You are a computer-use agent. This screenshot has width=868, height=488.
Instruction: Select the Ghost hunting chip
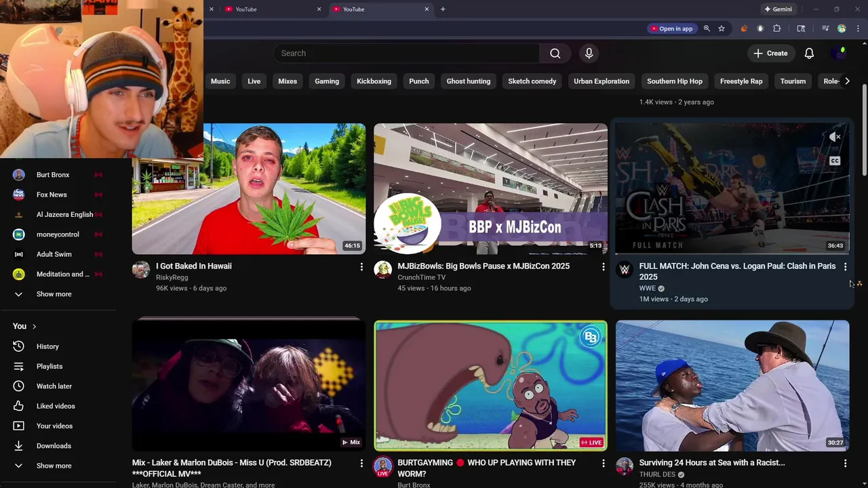click(469, 81)
